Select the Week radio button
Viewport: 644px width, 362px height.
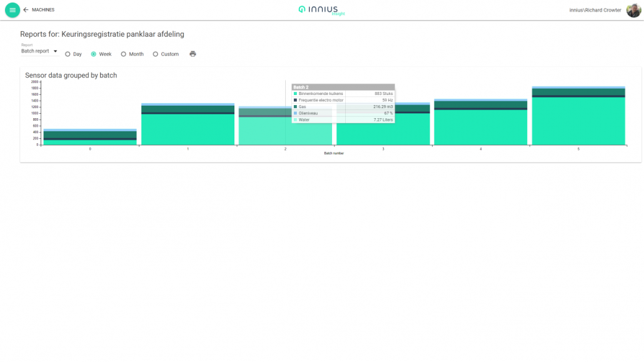[x=94, y=54]
